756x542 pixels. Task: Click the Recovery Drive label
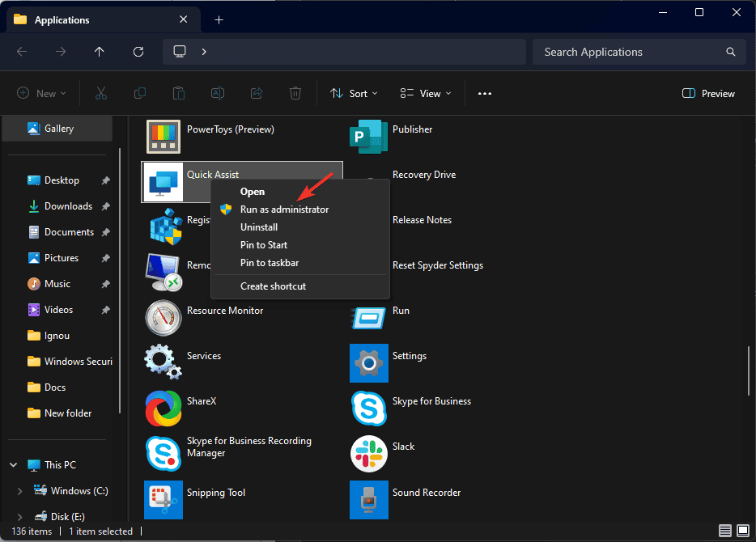(x=424, y=175)
